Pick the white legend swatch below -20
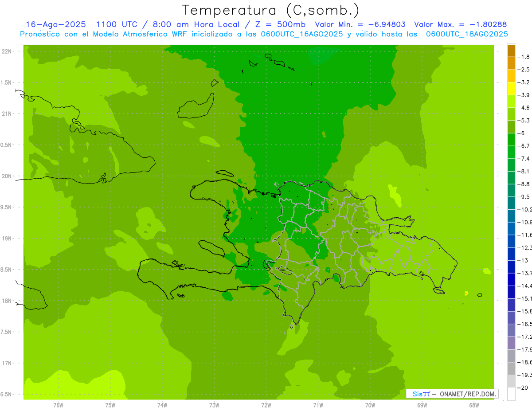532x411 pixels. point(511,394)
